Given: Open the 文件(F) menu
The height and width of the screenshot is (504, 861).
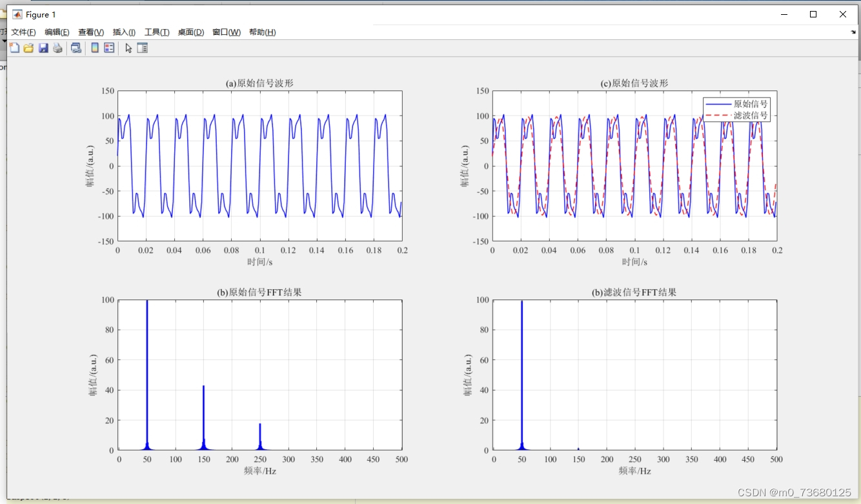Looking at the screenshot, I should pyautogui.click(x=23, y=32).
